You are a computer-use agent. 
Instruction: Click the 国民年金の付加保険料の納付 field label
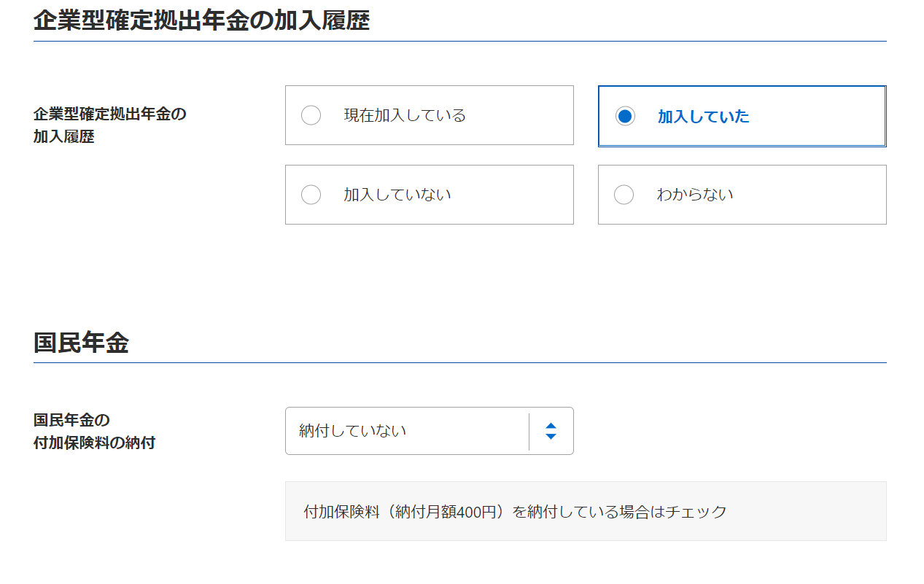pyautogui.click(x=94, y=431)
